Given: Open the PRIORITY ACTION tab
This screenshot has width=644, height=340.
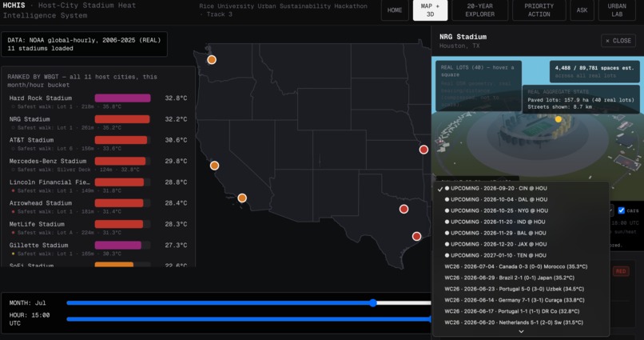Looking at the screenshot, I should point(539,10).
